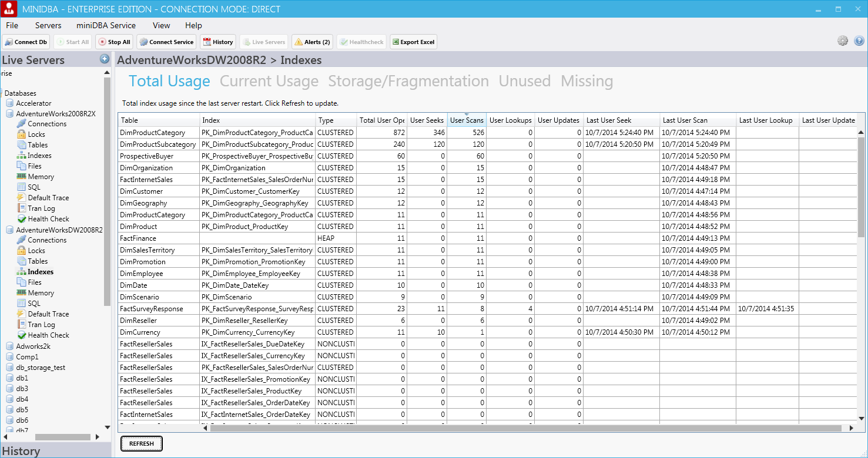Click the AdventureWorks2008R2X database icon

9,114
